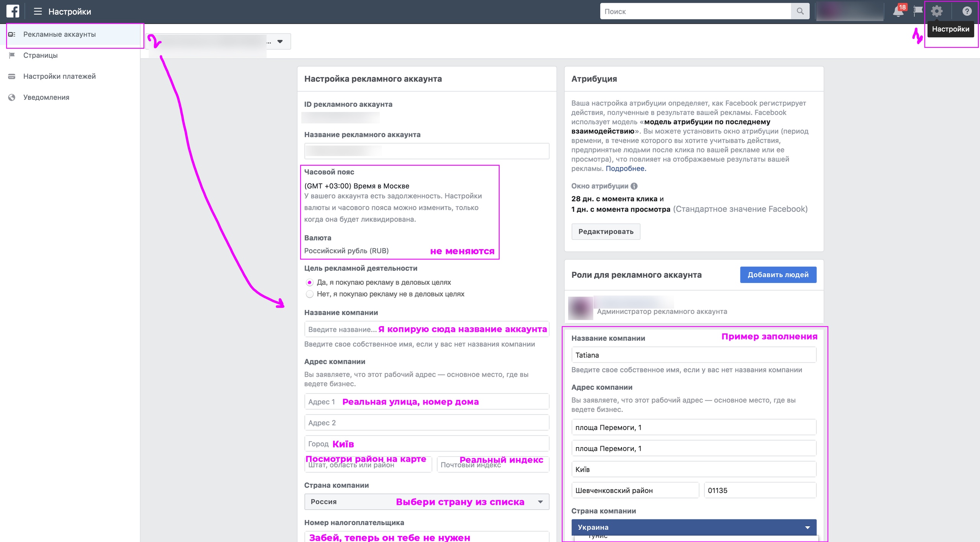Click the Facebook logo icon
Screen dimensions: 980x542
pos(13,11)
